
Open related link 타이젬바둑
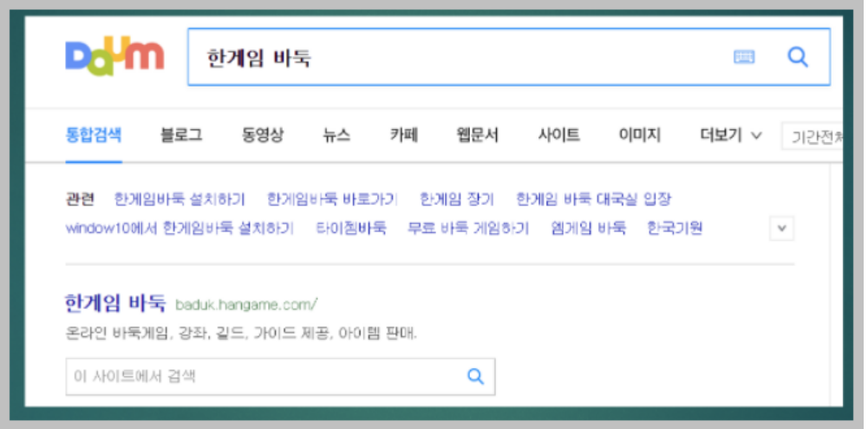351,228
